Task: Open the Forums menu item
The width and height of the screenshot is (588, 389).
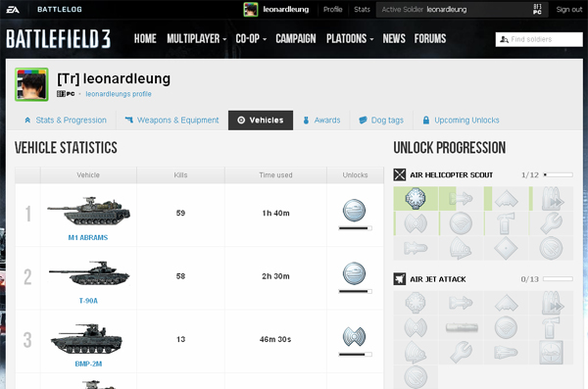Action: 430,38
